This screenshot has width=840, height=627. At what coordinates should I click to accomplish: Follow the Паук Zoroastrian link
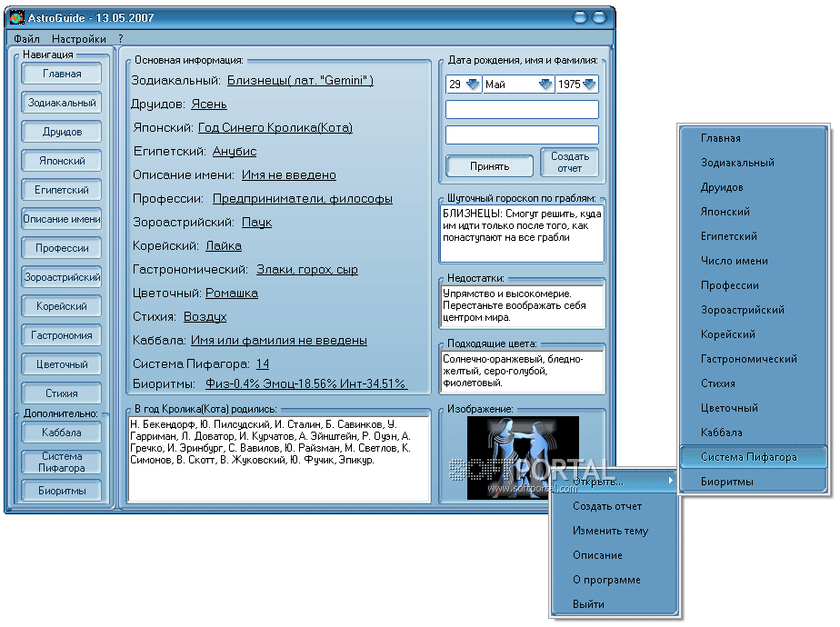click(x=256, y=223)
